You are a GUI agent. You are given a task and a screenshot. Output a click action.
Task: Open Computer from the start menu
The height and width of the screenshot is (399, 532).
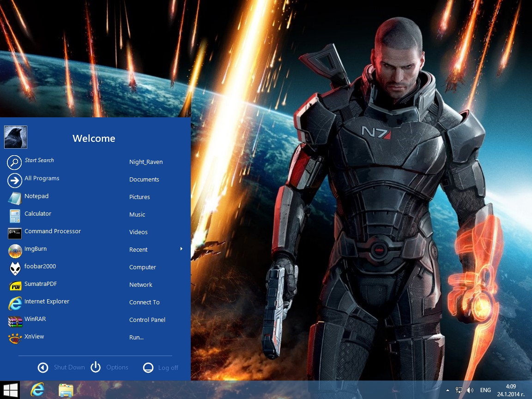click(143, 267)
